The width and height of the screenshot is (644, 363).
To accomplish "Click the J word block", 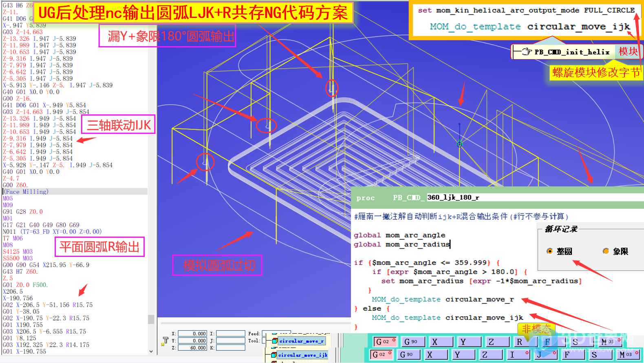I will point(546,354).
